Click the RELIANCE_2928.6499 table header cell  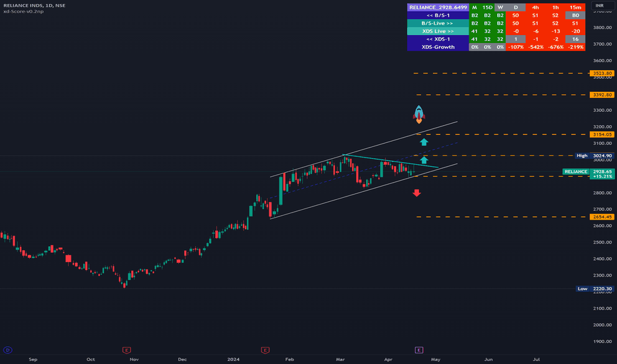pos(438,7)
